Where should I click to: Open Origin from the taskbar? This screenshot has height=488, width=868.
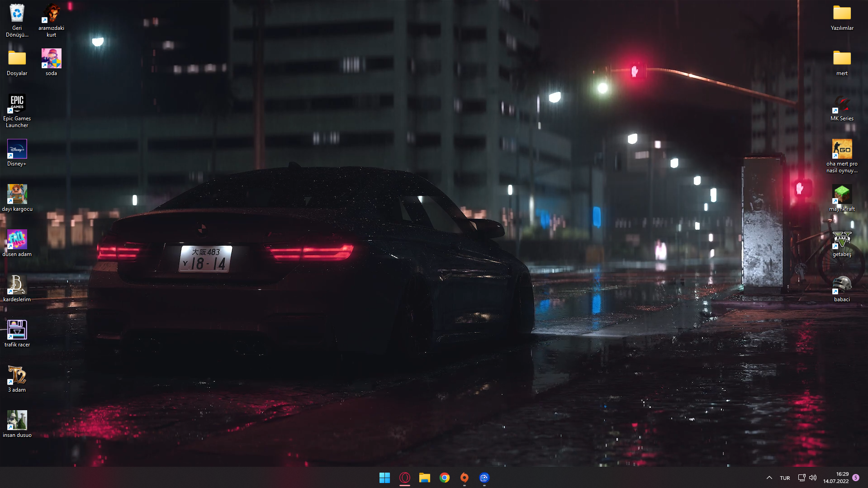point(464,478)
